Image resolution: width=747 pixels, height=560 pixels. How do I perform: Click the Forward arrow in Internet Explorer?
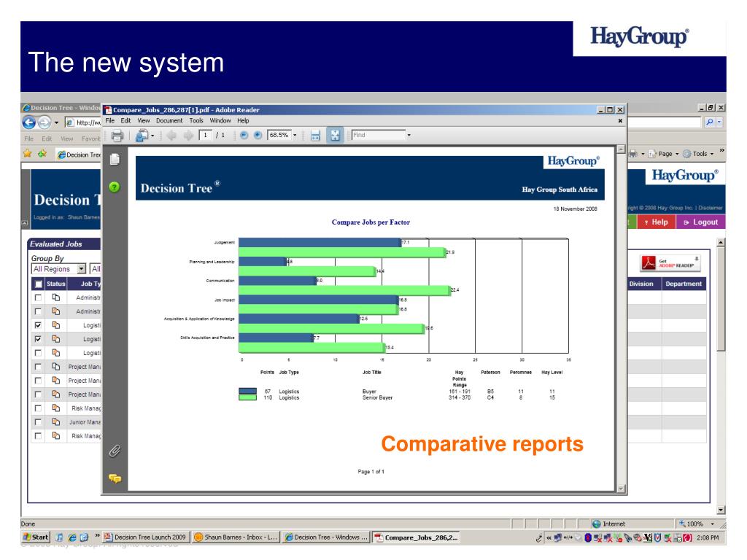tap(44, 122)
